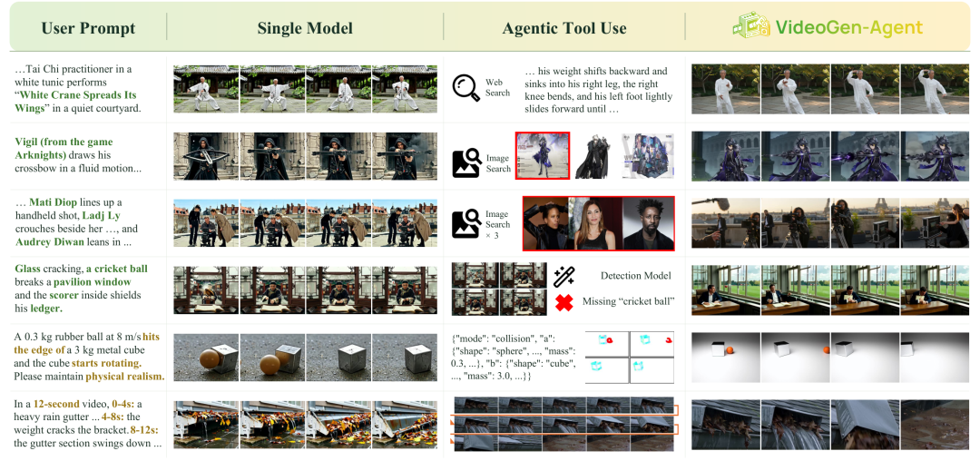Open the first Single Model rain gutter frame

[206, 424]
